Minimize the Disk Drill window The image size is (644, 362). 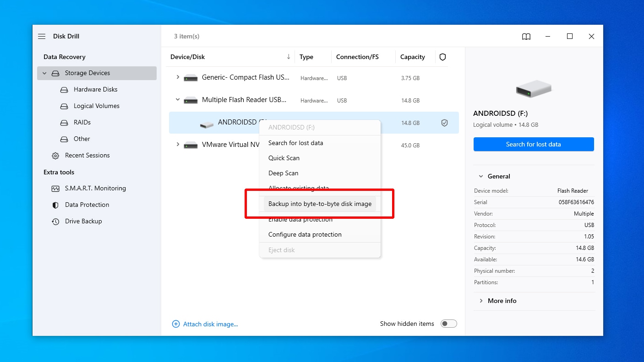548,36
